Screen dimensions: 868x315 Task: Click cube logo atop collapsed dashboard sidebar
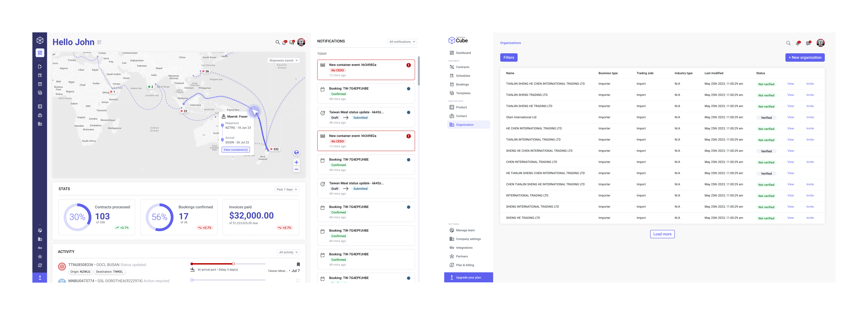[40, 40]
